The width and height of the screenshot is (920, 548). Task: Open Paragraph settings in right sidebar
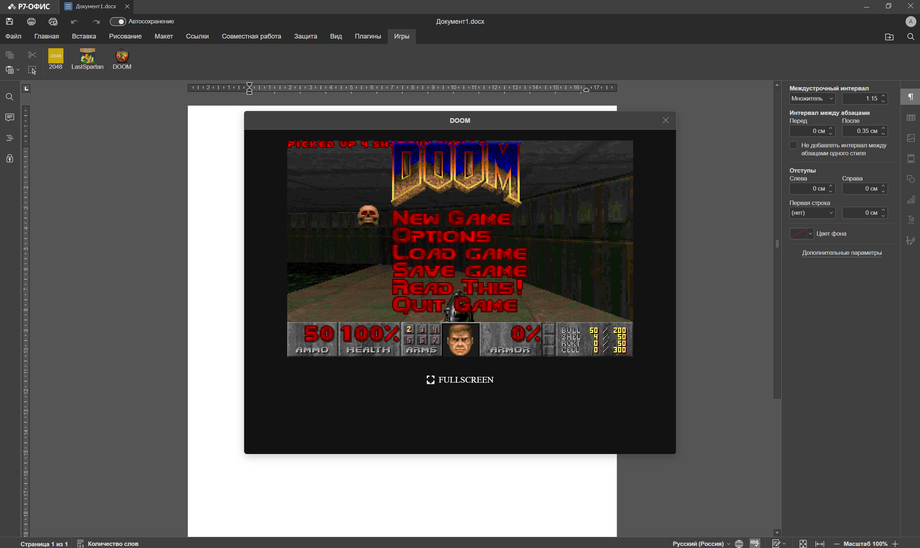click(x=911, y=97)
